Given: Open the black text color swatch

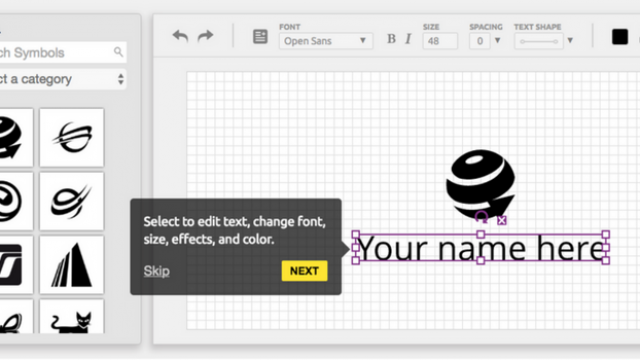Looking at the screenshot, I should click(x=620, y=37).
